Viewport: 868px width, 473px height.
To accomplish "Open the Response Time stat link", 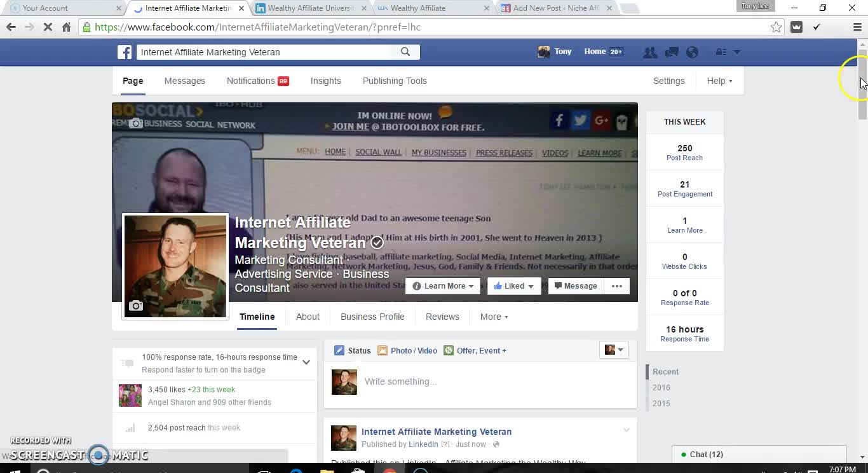I will pos(685,339).
